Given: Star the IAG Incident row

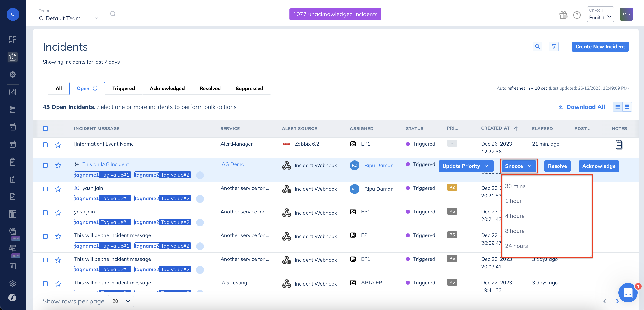Looking at the screenshot, I should [x=58, y=166].
